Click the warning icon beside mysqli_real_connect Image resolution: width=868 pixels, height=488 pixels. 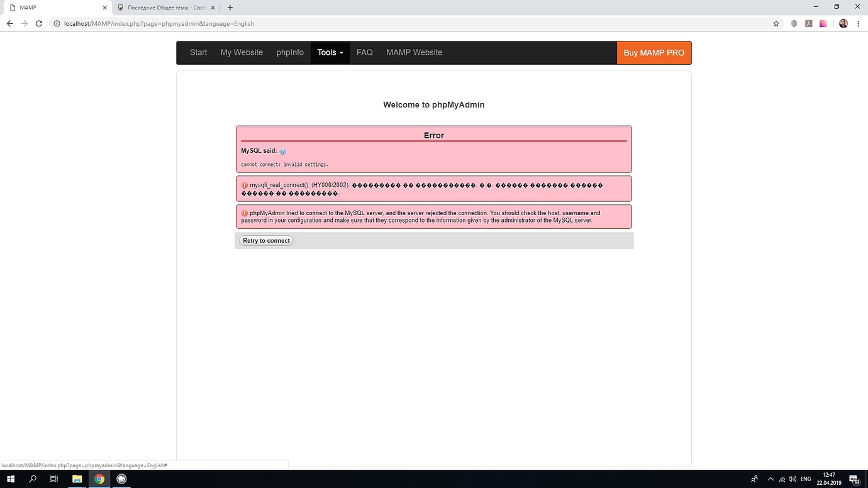245,186
